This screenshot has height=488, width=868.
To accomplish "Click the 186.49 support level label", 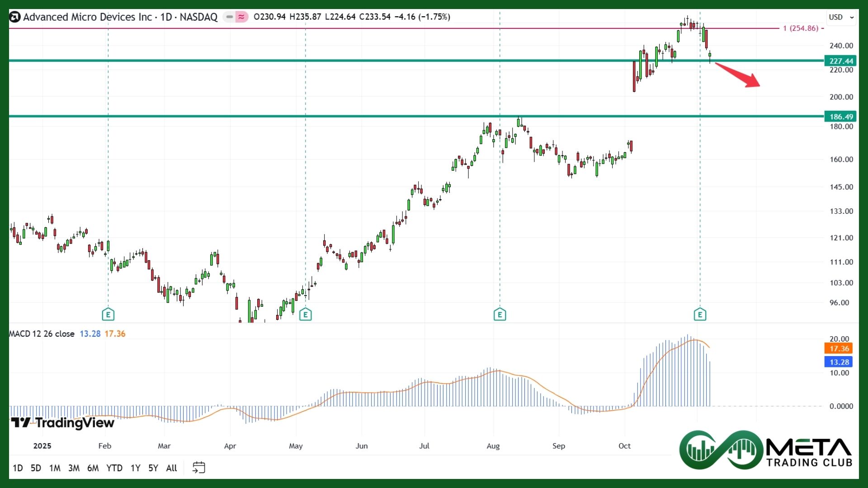I will pos(841,117).
